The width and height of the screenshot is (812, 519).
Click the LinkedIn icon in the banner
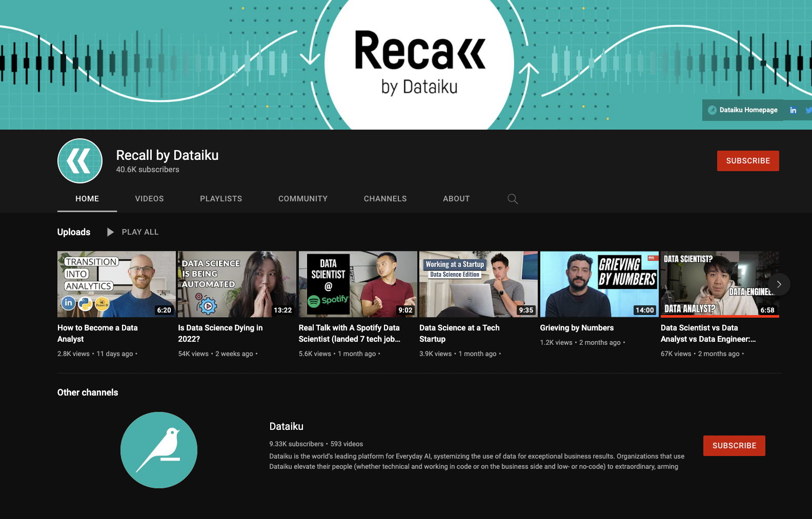point(793,110)
